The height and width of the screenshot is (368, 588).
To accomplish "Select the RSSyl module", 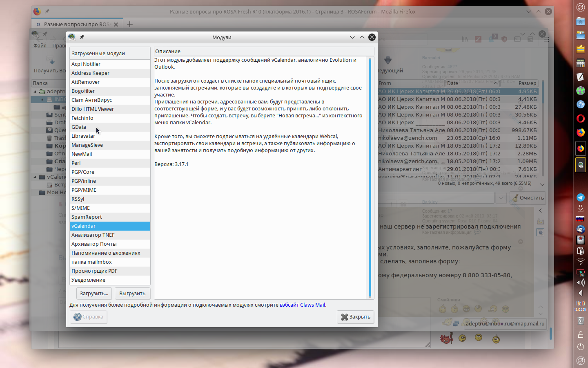I will tap(110, 199).
